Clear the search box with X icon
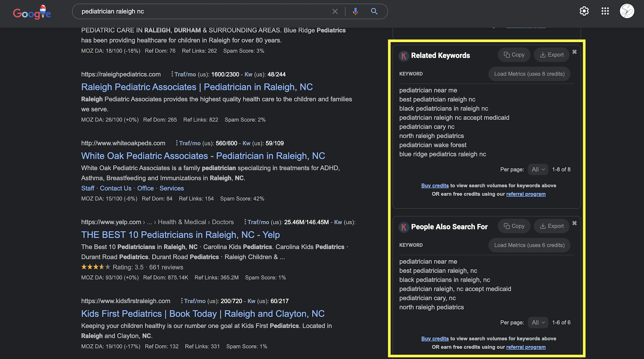 click(335, 12)
